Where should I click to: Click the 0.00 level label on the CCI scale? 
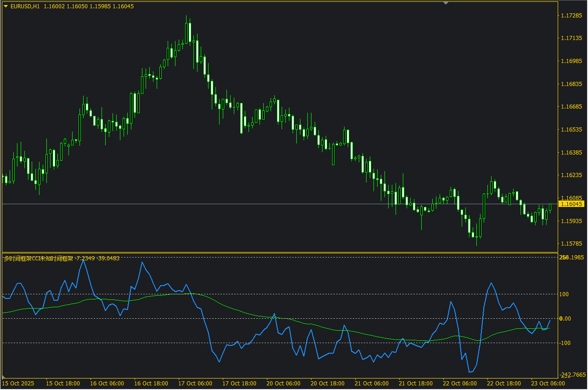pyautogui.click(x=565, y=319)
